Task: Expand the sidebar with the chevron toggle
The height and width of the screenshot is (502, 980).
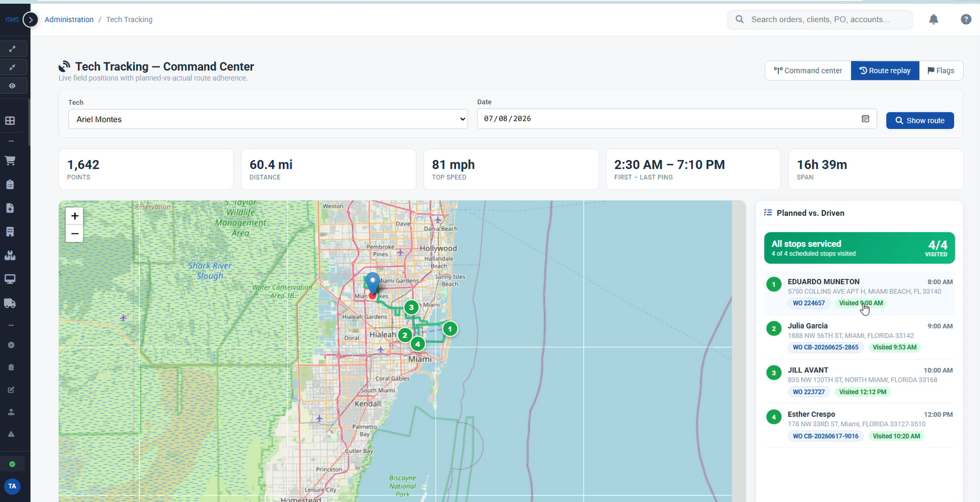Action: click(31, 20)
